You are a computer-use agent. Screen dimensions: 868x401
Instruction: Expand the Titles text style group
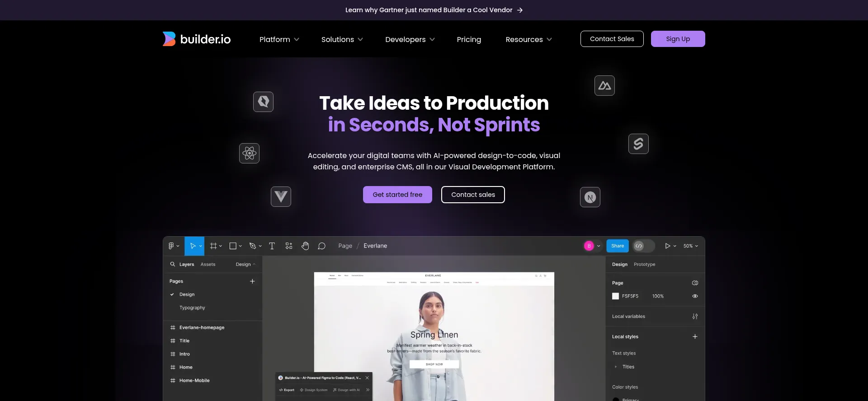click(x=616, y=367)
